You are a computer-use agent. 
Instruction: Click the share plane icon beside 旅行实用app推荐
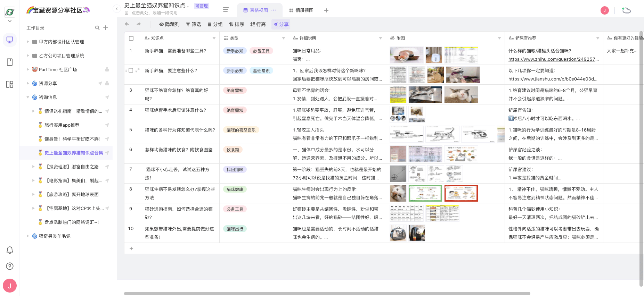107,125
